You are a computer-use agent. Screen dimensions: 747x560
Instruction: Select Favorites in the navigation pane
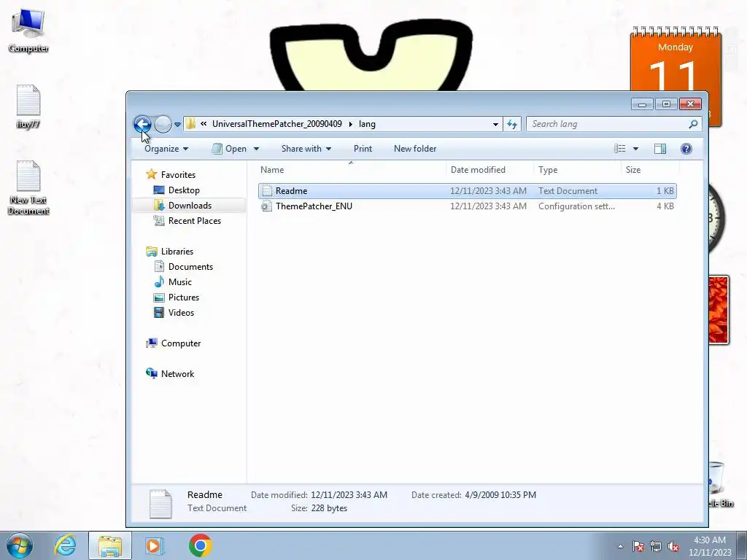point(178,175)
